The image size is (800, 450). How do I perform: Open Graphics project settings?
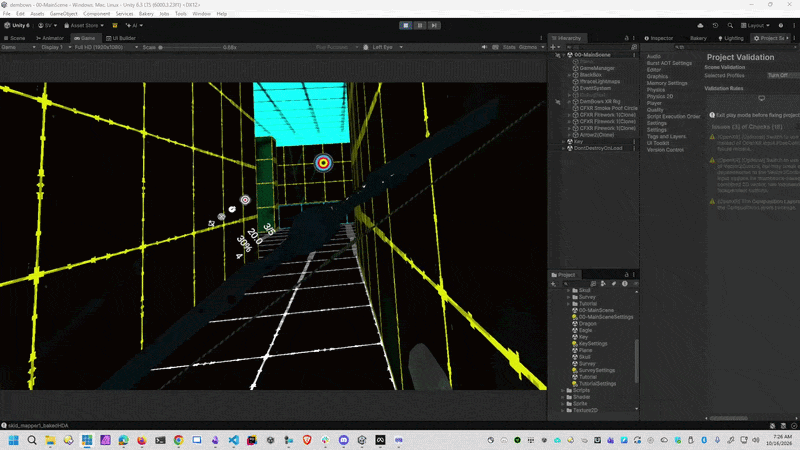click(657, 77)
